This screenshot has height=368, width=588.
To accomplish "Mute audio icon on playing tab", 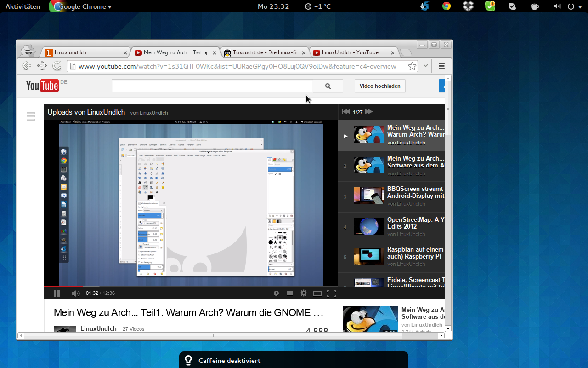I will (x=207, y=53).
